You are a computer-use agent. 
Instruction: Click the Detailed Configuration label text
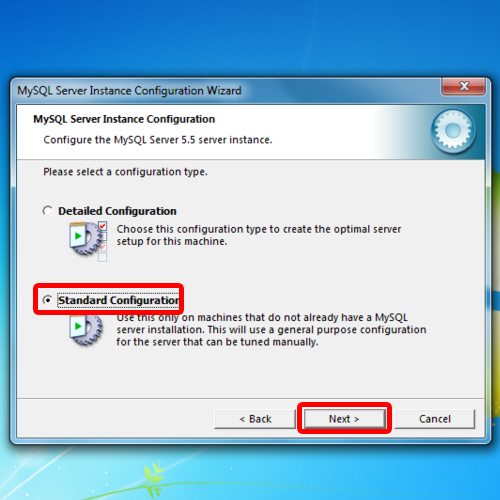(117, 211)
